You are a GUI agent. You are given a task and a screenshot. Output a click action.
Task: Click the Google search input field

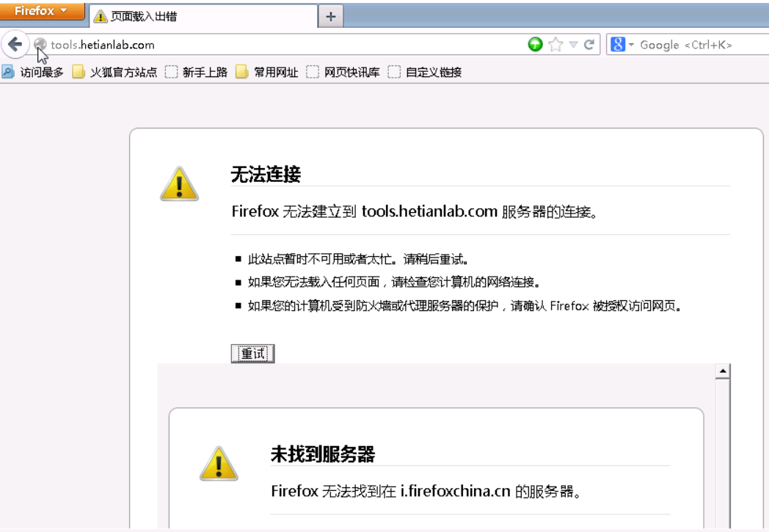pyautogui.click(x=701, y=45)
